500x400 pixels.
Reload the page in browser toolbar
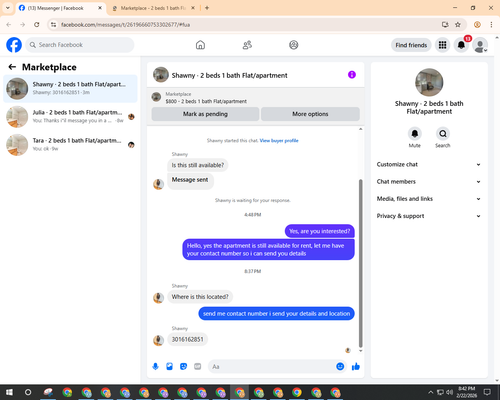[x=37, y=25]
